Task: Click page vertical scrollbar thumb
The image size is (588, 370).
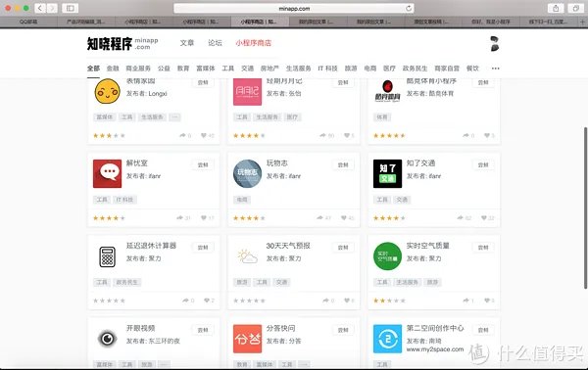Action: coord(585,208)
